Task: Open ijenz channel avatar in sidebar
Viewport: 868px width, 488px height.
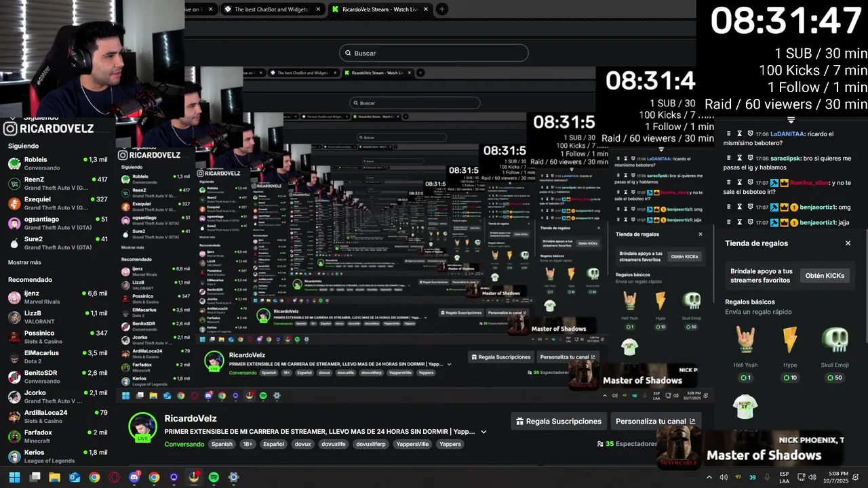Action: click(x=14, y=297)
